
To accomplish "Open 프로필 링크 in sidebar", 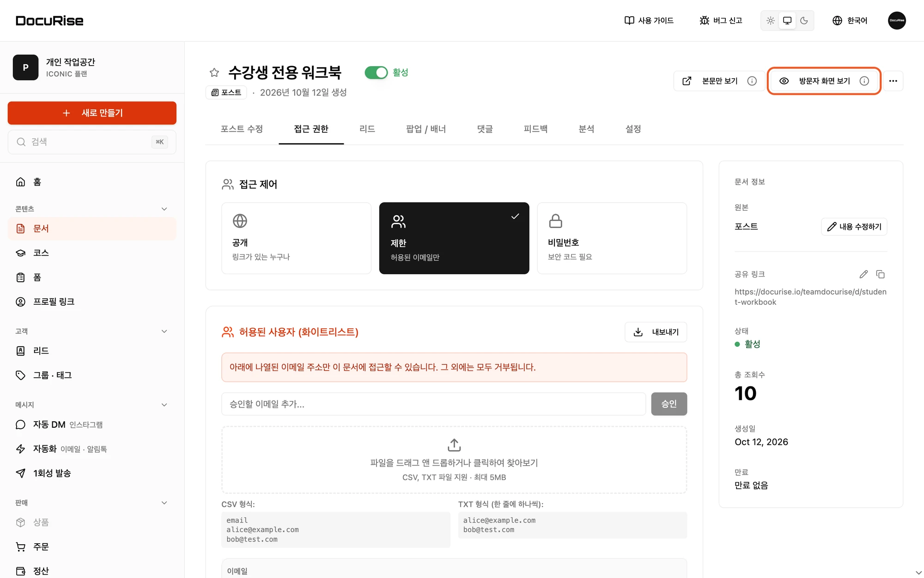I will (92, 301).
